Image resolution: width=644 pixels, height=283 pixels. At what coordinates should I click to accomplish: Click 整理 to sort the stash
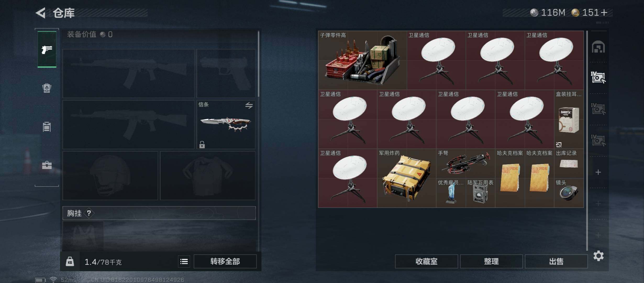tap(491, 262)
